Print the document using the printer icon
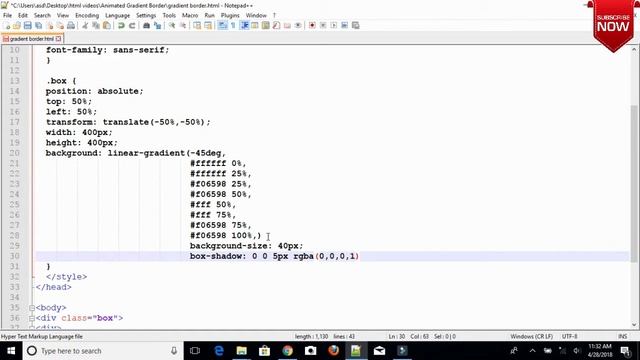640x360 pixels. [x=71, y=25]
